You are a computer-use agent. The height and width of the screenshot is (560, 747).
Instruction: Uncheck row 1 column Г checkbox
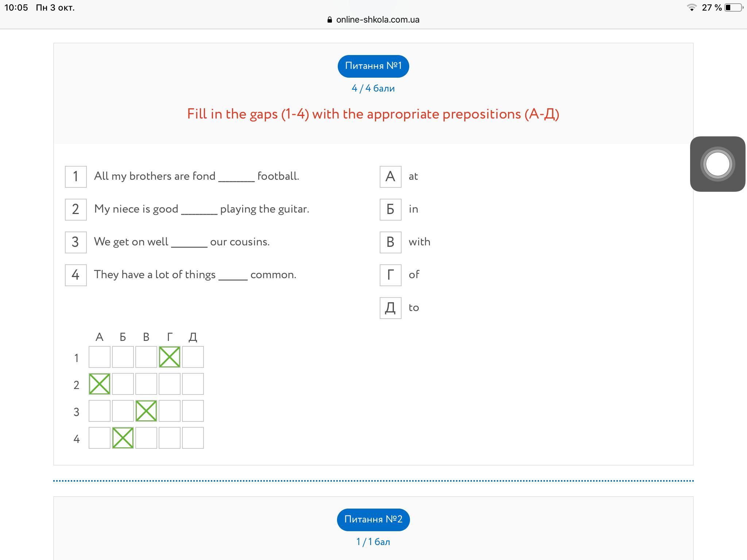pos(170,357)
